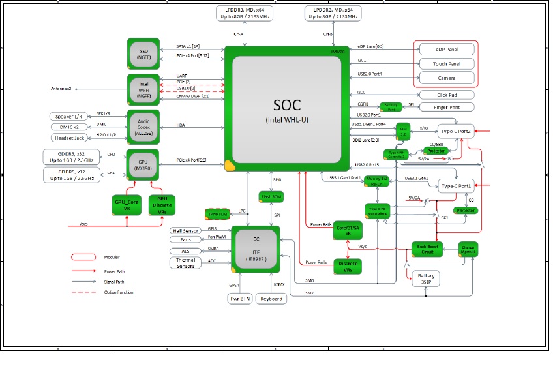Click the EC ITE (IT8987) block

coord(256,249)
